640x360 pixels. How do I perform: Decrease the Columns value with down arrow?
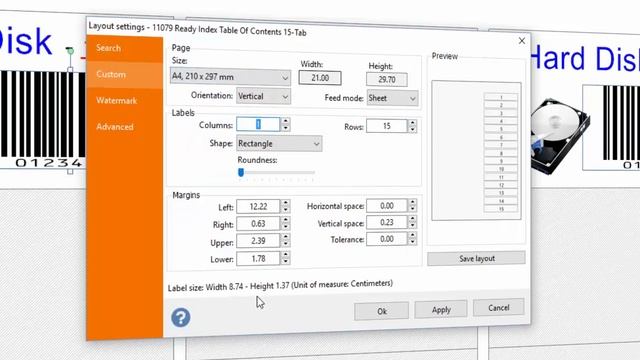tap(286, 128)
